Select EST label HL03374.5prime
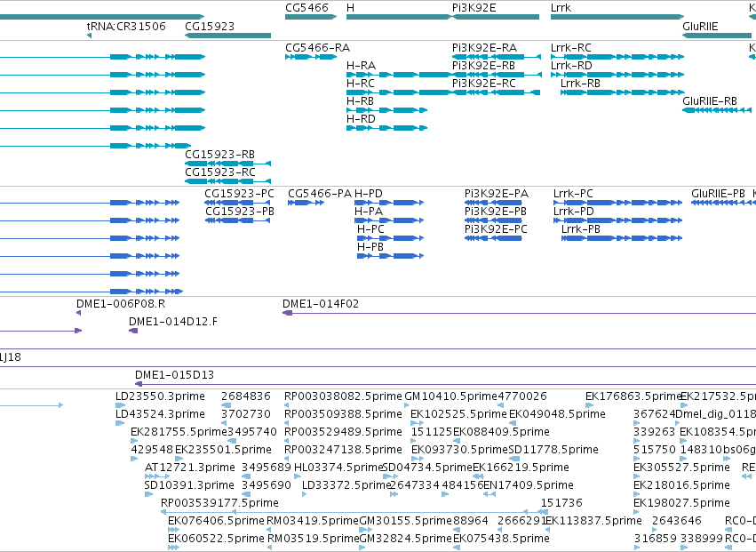The height and width of the screenshot is (552, 756). click(338, 468)
